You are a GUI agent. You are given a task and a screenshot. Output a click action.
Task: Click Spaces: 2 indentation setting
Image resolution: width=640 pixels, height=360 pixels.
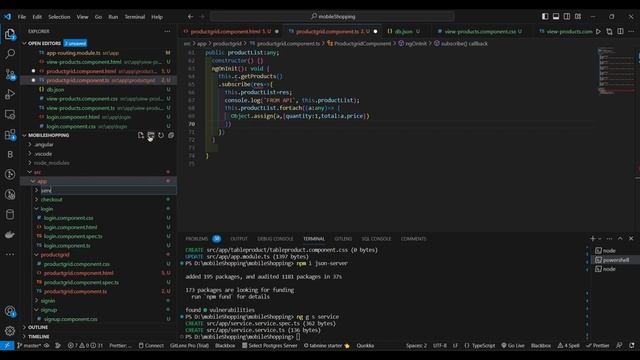point(416,346)
